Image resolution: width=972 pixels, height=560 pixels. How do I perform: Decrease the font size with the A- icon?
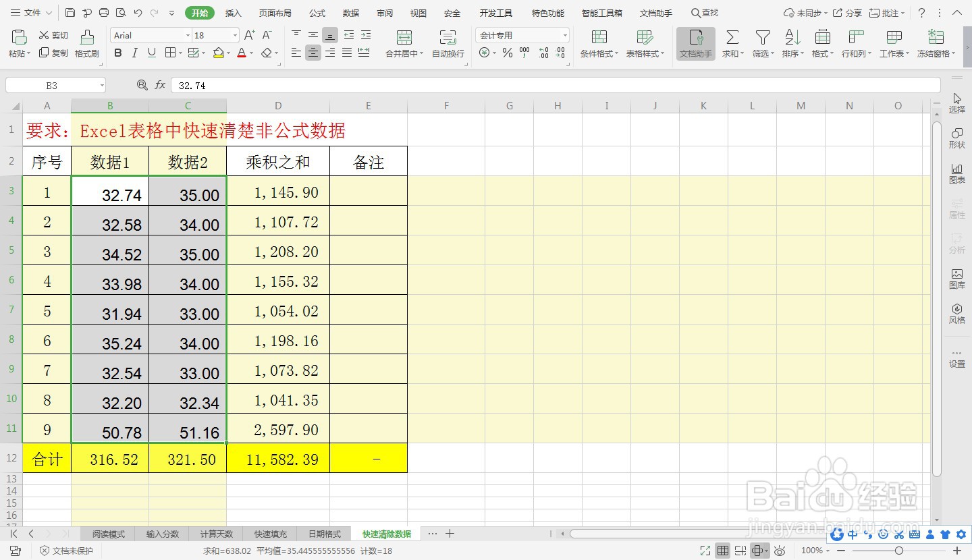(x=267, y=35)
